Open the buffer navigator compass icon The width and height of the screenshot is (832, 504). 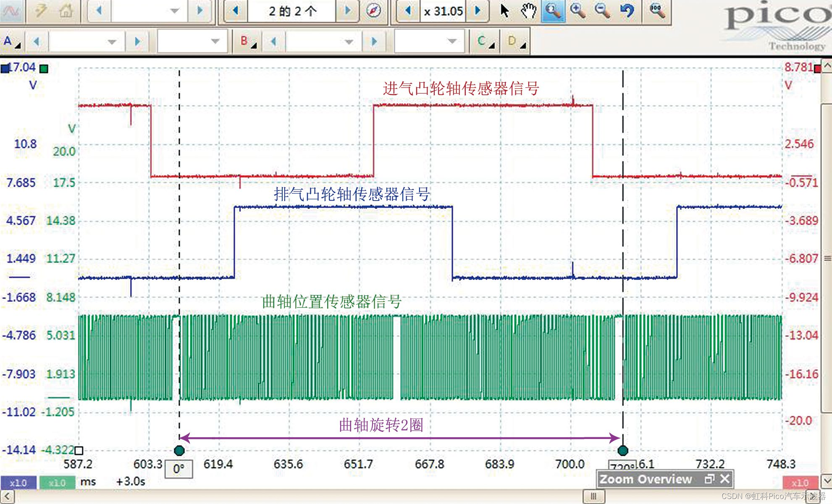click(x=373, y=10)
